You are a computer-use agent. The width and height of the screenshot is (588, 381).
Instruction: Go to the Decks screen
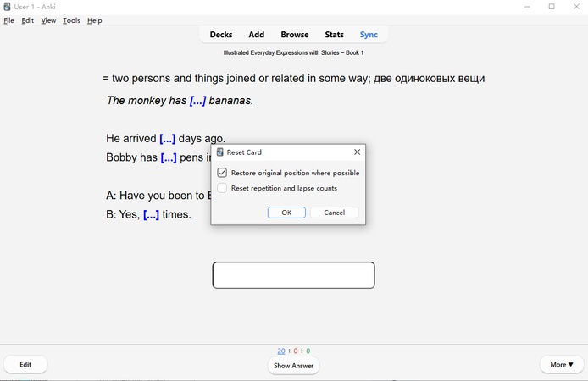[x=221, y=35]
